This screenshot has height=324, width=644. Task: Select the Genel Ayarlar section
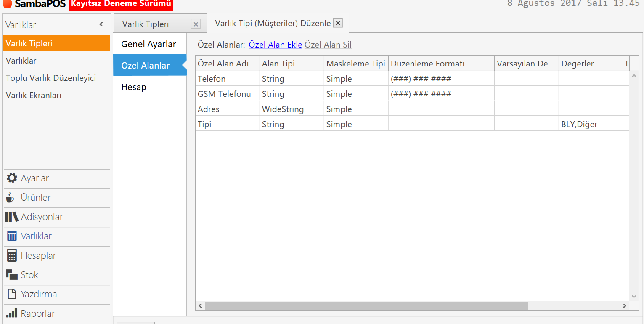click(x=148, y=44)
